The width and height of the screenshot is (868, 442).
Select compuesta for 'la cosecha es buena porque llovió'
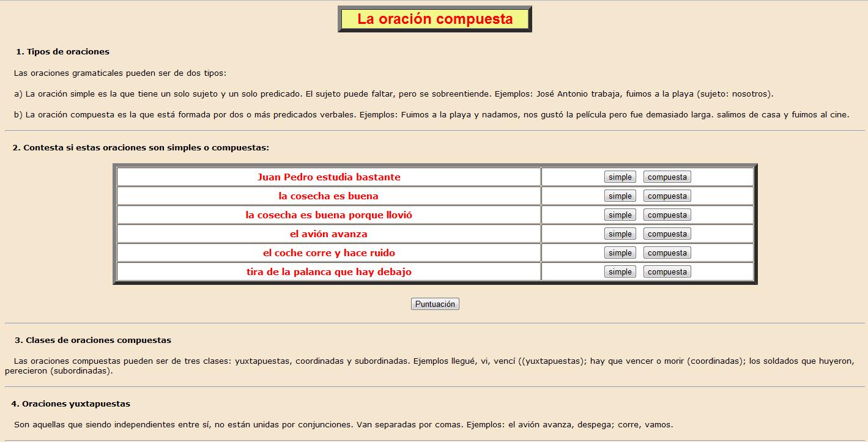(x=667, y=215)
